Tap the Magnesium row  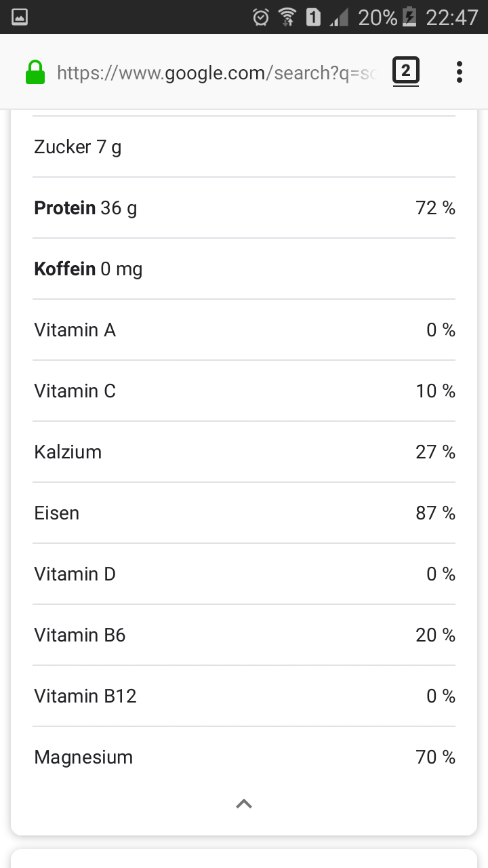click(244, 757)
